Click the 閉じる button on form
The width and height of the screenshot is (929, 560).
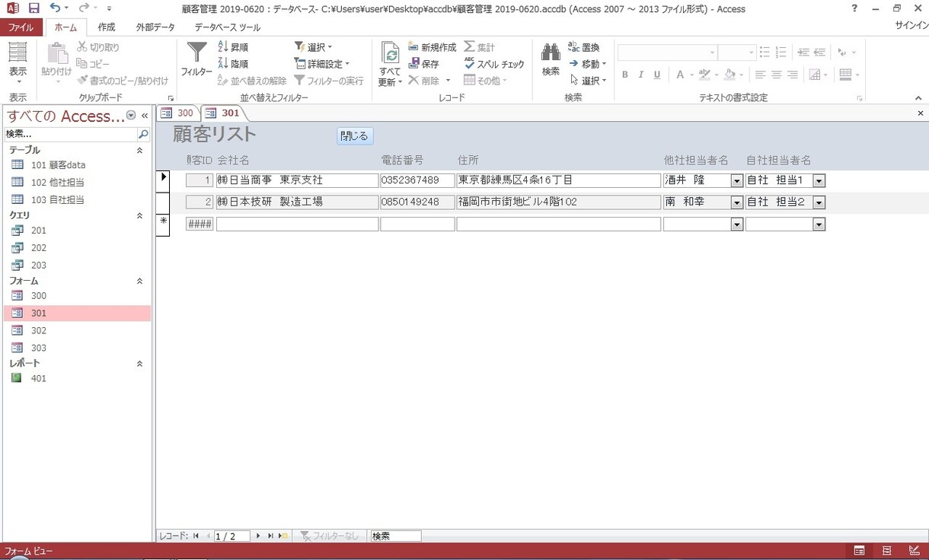tap(355, 136)
